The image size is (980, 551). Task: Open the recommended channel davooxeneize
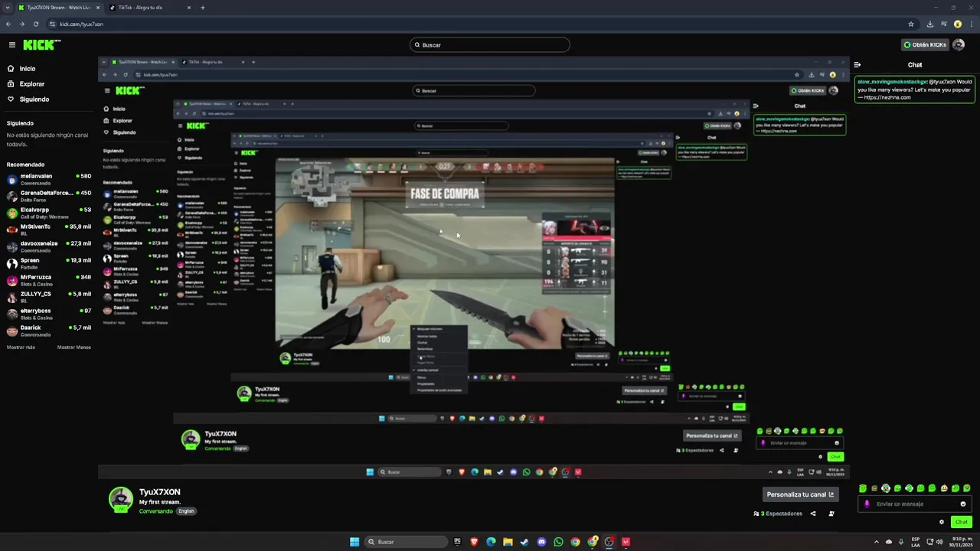pos(49,246)
